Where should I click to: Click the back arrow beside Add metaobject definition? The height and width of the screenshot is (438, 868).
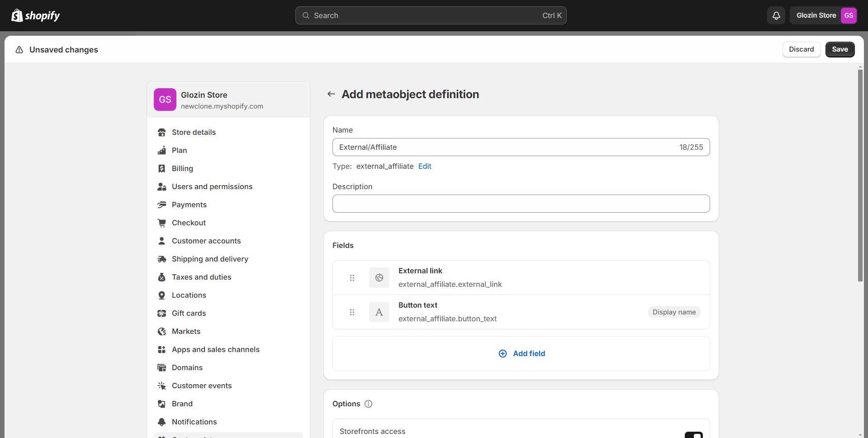(331, 94)
